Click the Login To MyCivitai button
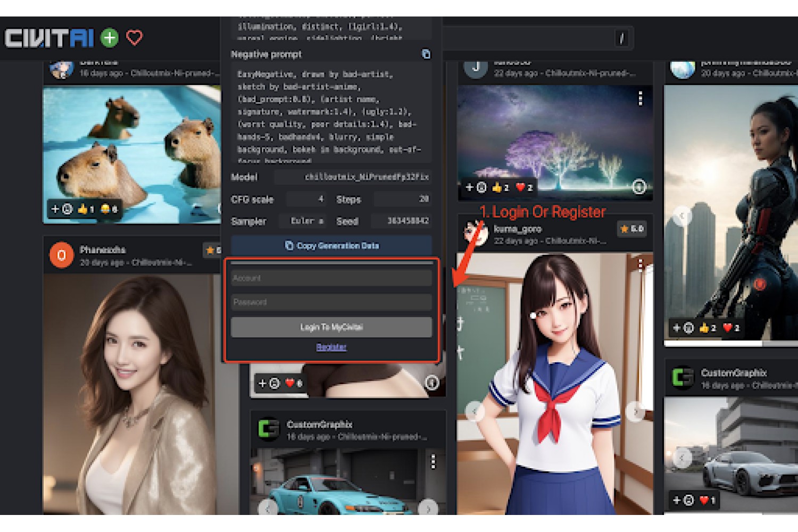 331,327
